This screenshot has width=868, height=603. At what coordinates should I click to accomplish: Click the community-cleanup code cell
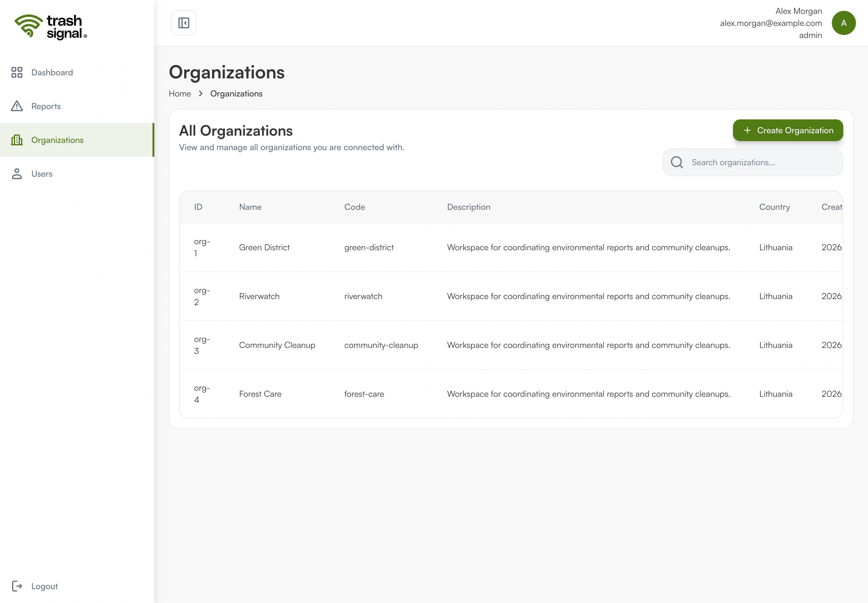381,345
